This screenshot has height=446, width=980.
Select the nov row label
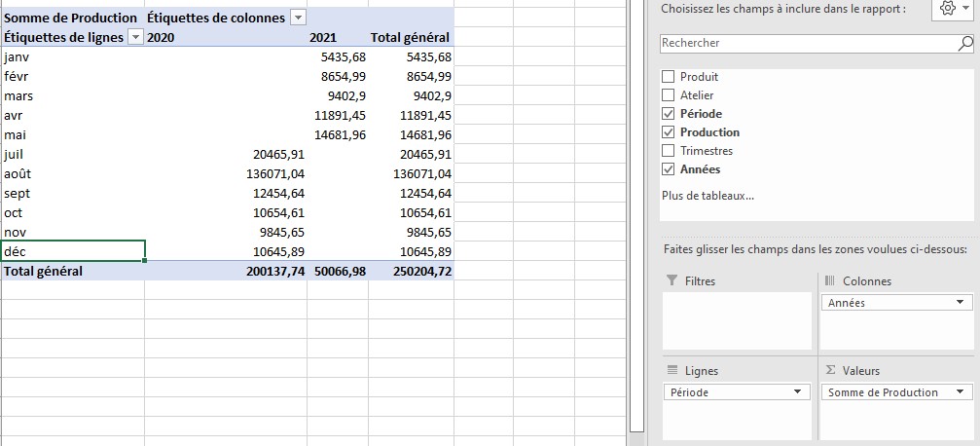click(72, 232)
